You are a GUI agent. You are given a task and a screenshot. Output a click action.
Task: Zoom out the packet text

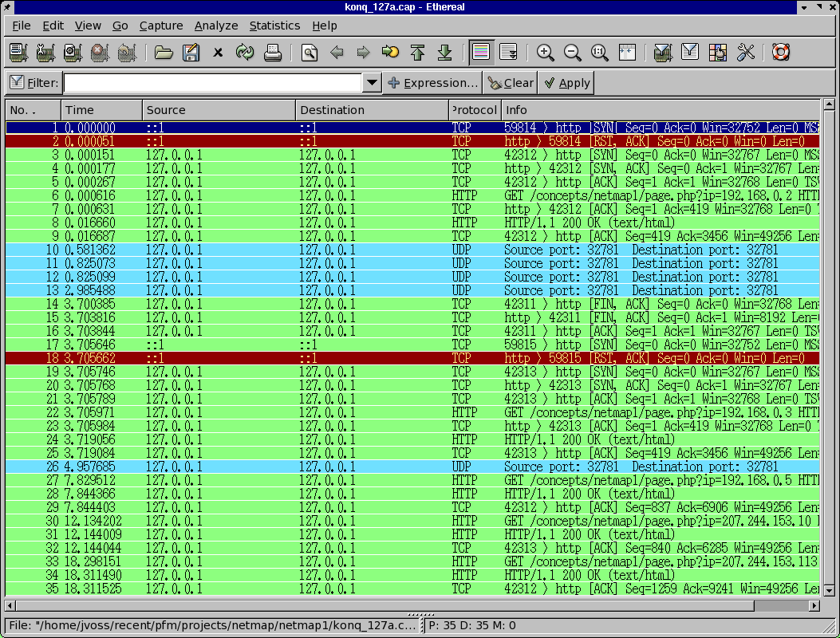coord(572,53)
